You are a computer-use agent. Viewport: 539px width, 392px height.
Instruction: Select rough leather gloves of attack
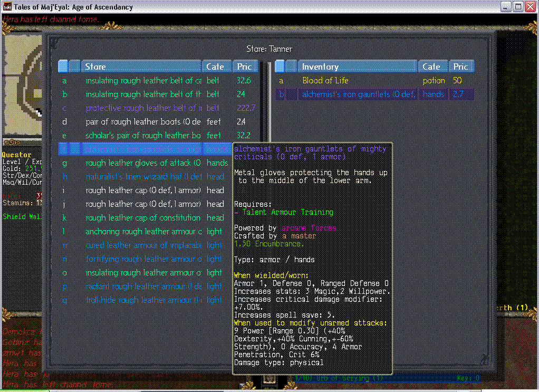click(x=146, y=162)
